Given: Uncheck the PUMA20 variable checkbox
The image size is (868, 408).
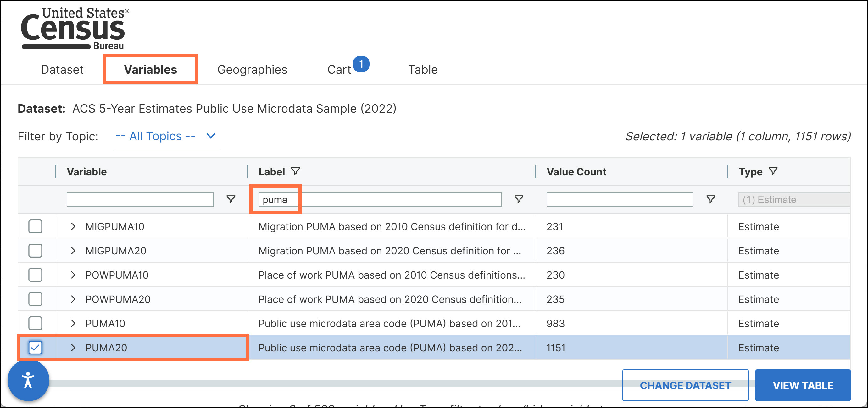Looking at the screenshot, I should click(x=35, y=347).
